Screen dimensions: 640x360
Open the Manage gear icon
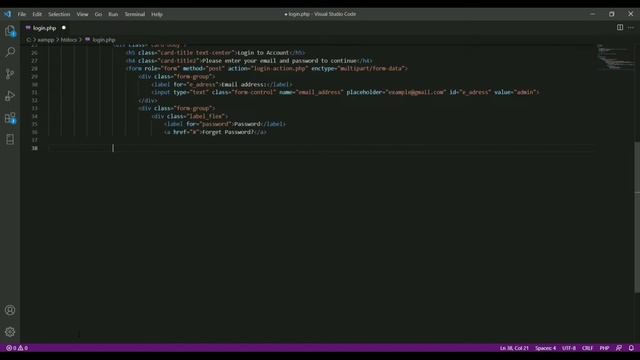tap(10, 332)
